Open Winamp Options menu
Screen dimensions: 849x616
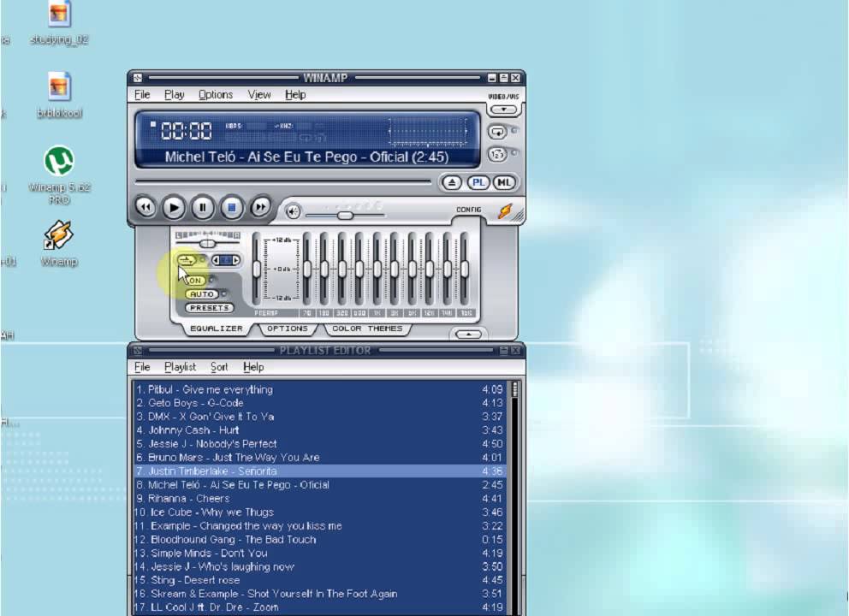(216, 95)
